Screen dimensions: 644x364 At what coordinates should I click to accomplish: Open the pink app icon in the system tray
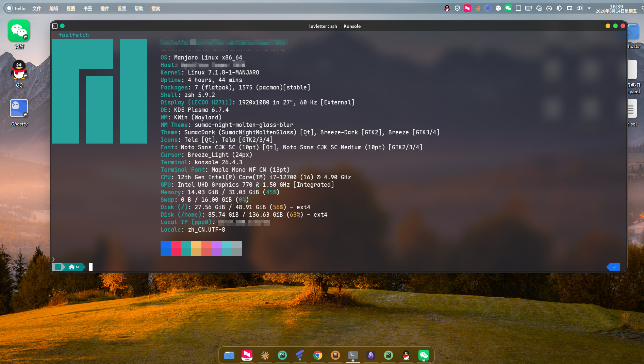click(467, 8)
